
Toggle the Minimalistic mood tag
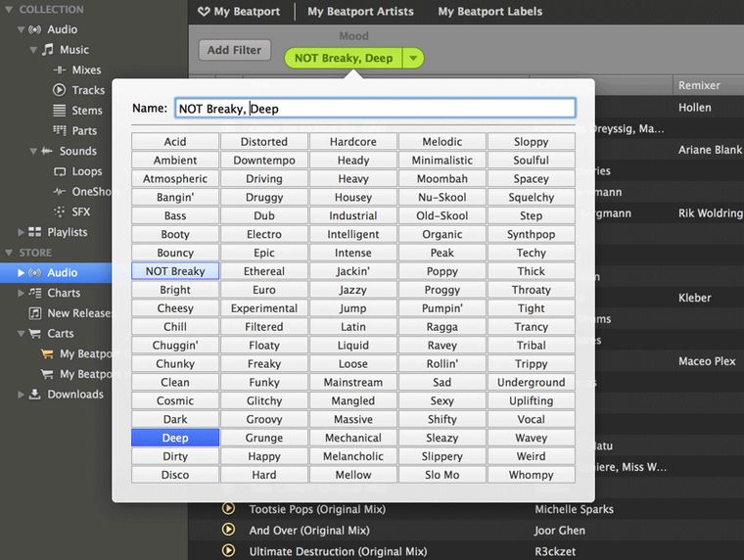pos(442,160)
